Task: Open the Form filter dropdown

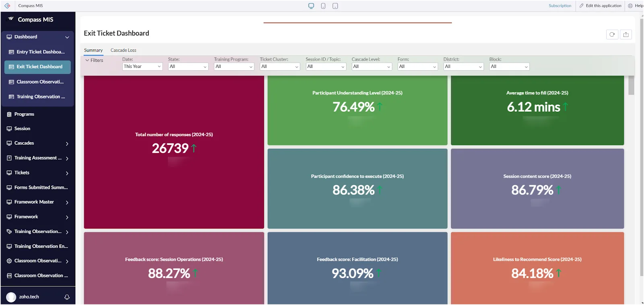Action: 418,67
